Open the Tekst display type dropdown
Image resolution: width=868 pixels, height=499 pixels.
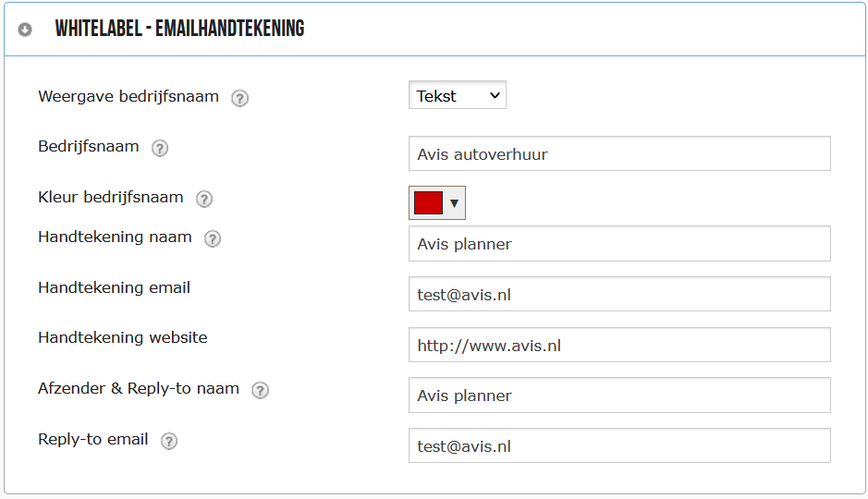pos(458,95)
